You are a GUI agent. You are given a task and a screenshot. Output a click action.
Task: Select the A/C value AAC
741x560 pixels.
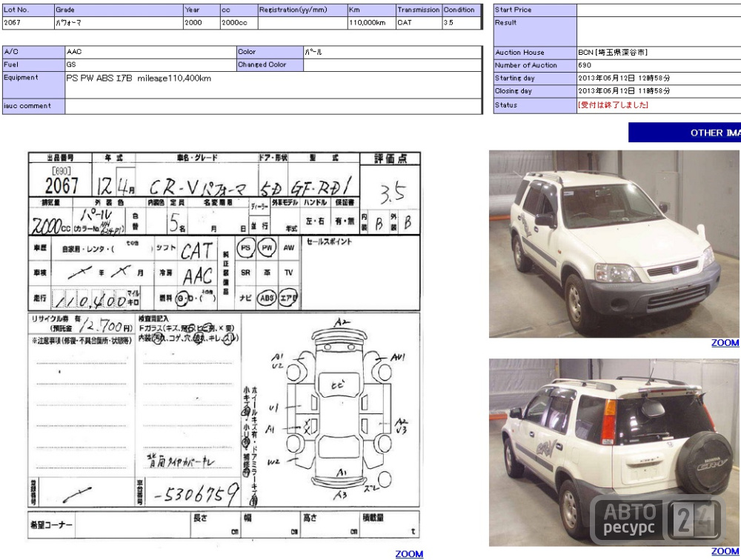[74, 52]
